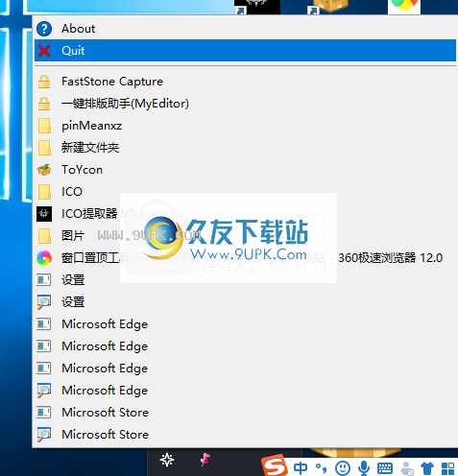Click the white sparkle taskbar icon
This screenshot has height=476, width=458.
(167, 460)
